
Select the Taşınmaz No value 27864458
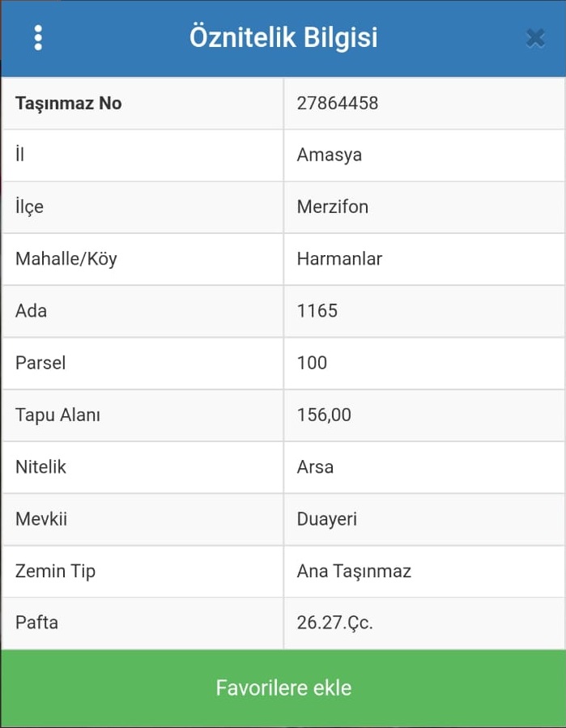[x=338, y=103]
